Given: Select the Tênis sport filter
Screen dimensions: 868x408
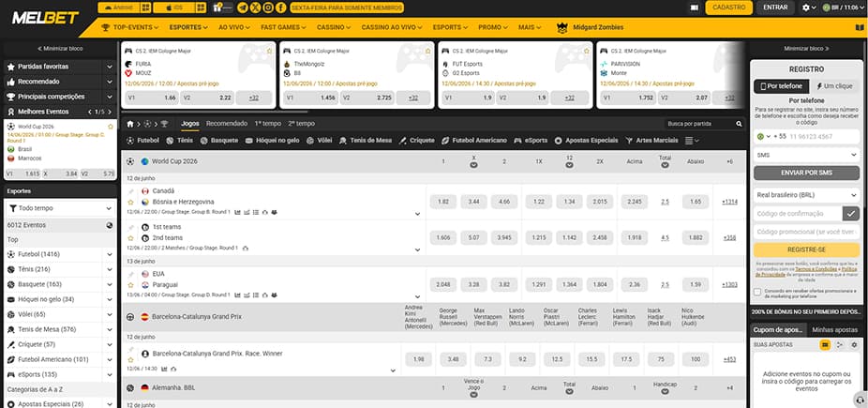Looking at the screenshot, I should [x=179, y=141].
